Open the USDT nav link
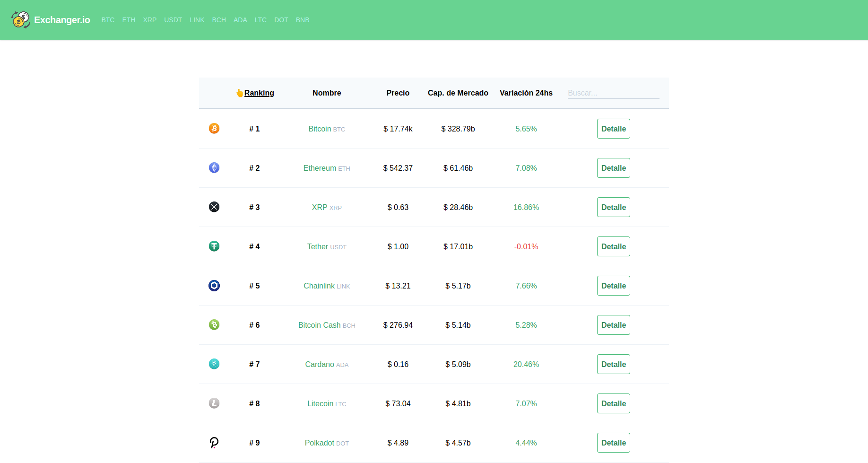This screenshot has width=868, height=463. (173, 20)
